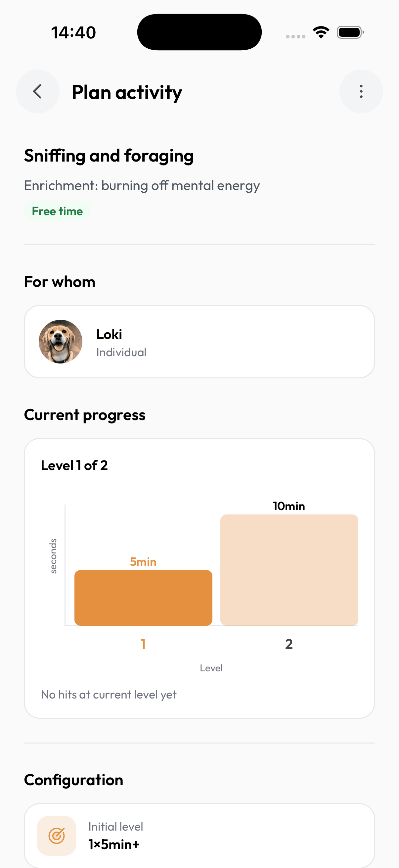Tap the Plan activity header title
This screenshot has height=868, width=399.
127,92
